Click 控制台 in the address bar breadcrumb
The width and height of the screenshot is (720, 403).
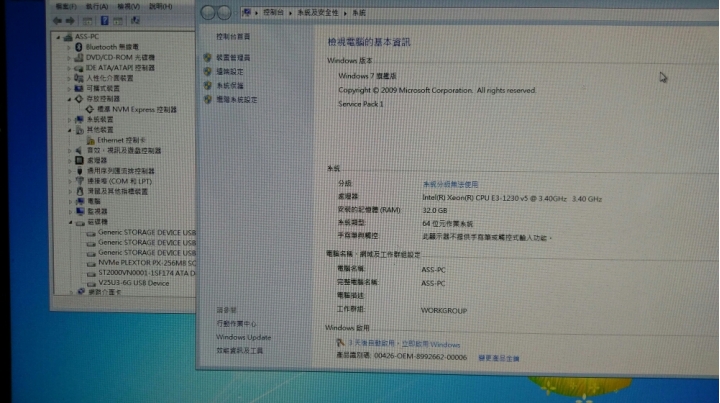tap(273, 12)
